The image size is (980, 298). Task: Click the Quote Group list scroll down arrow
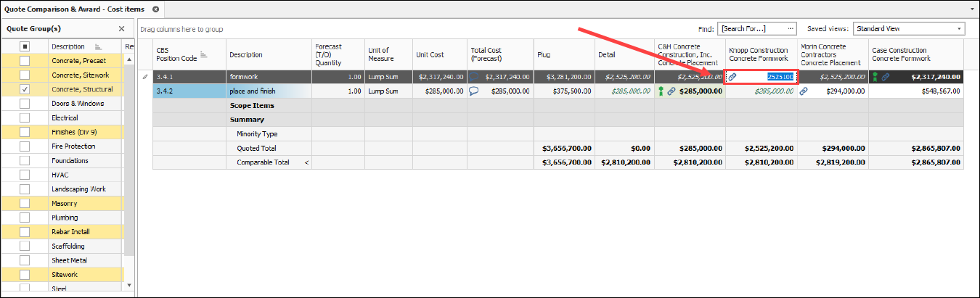click(x=128, y=285)
